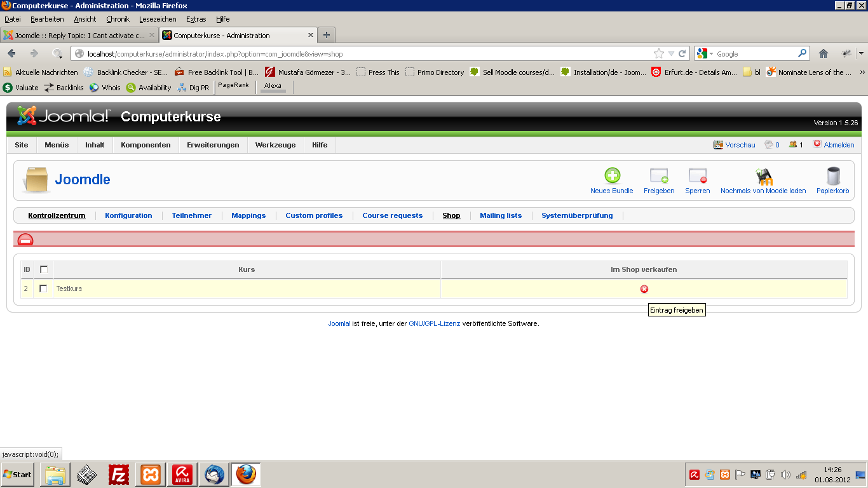Open the Systemüberprüfung link
This screenshot has width=868, height=488.
577,215
